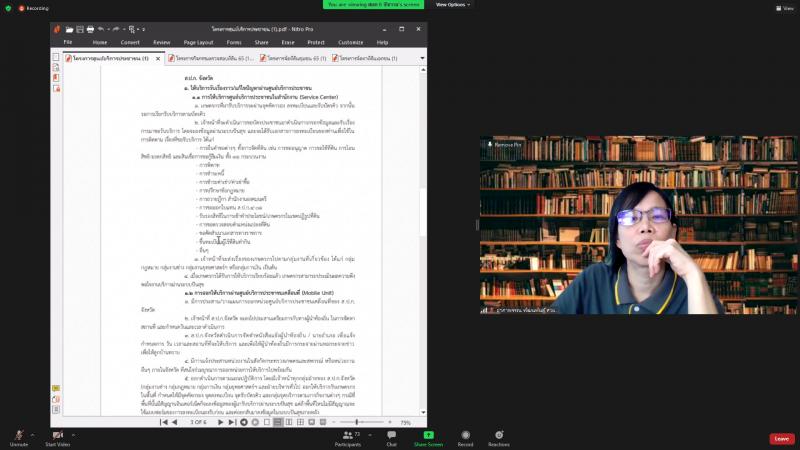The width and height of the screenshot is (800, 450).
Task: Select continuous page view mode
Action: [x=278, y=422]
